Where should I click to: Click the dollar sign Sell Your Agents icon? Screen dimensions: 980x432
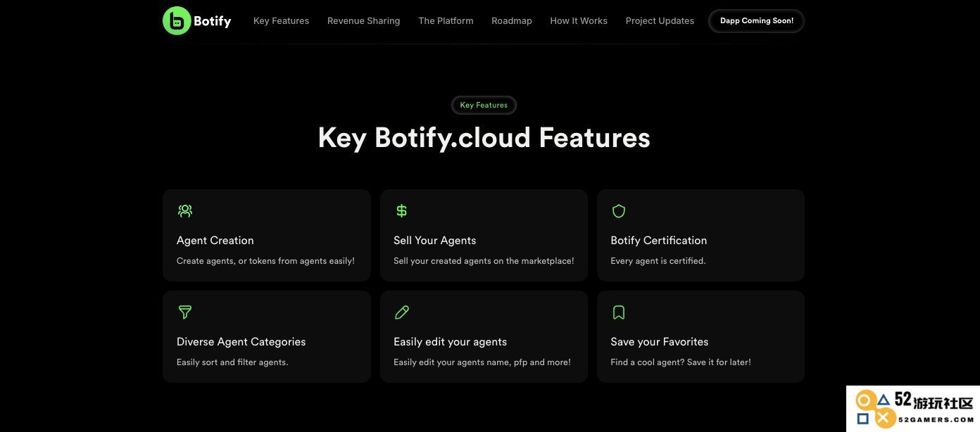pyautogui.click(x=401, y=210)
